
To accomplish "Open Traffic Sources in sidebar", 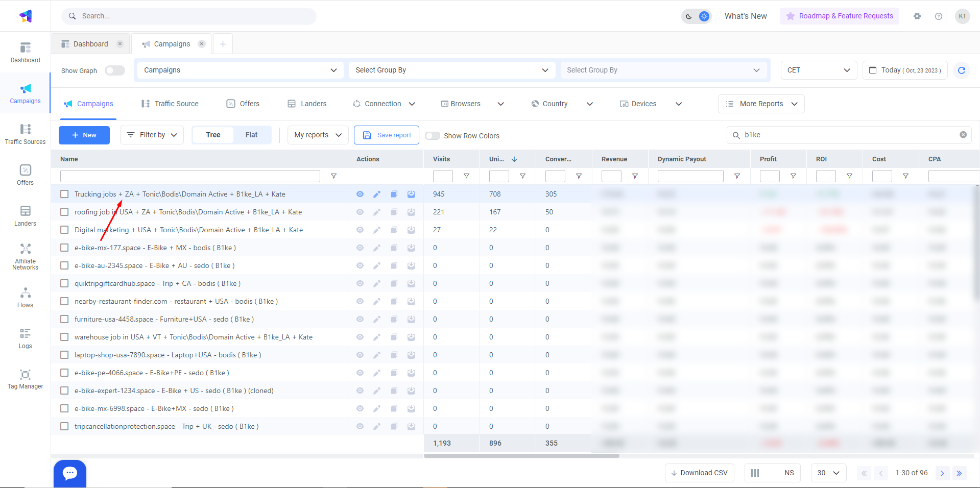I will pos(25,134).
